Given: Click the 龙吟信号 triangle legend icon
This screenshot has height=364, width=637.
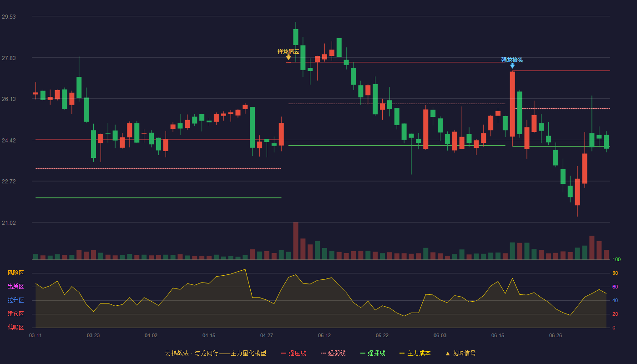Looking at the screenshot, I should (447, 354).
